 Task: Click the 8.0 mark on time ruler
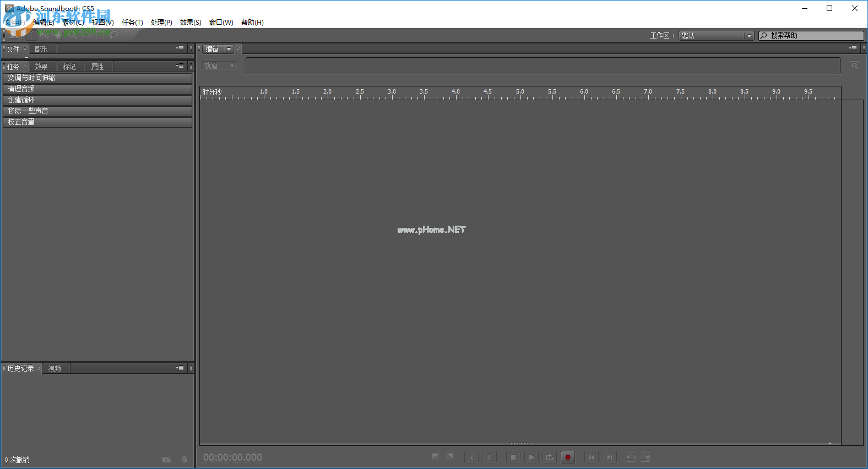[x=712, y=91]
